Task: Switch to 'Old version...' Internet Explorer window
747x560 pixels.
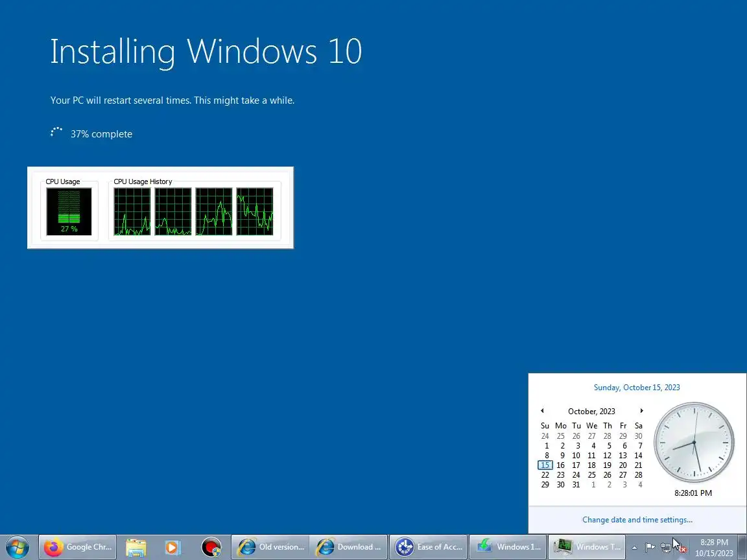Action: (x=270, y=547)
